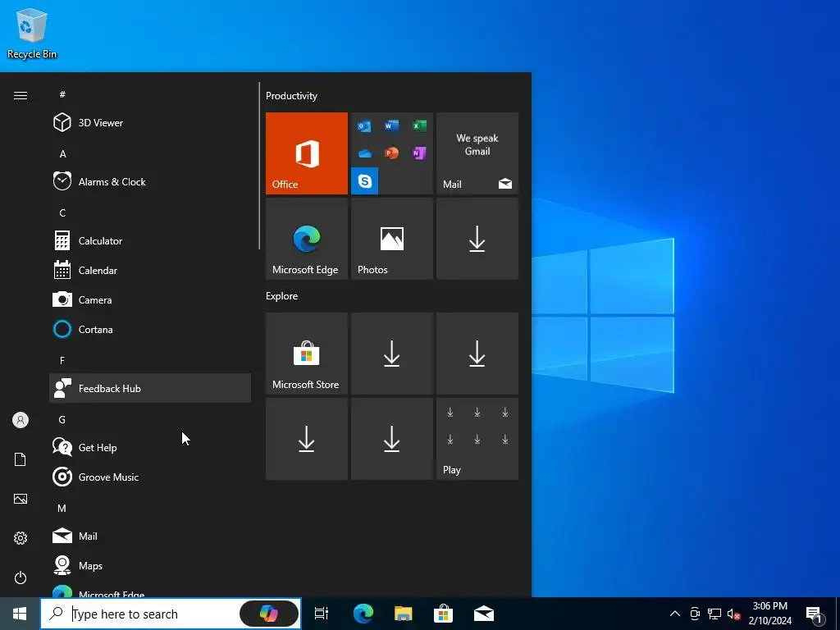Open Meet Now icon in the system tray
This screenshot has height=630, width=840.
pyautogui.click(x=694, y=614)
